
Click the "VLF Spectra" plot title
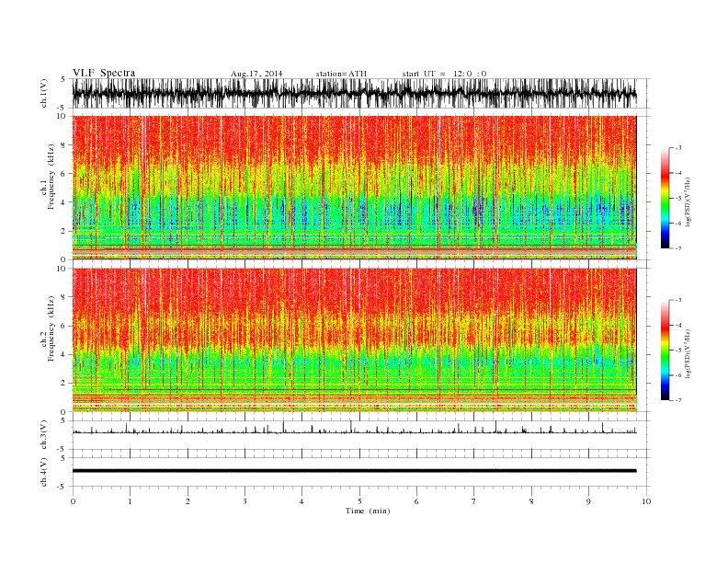pos(104,73)
